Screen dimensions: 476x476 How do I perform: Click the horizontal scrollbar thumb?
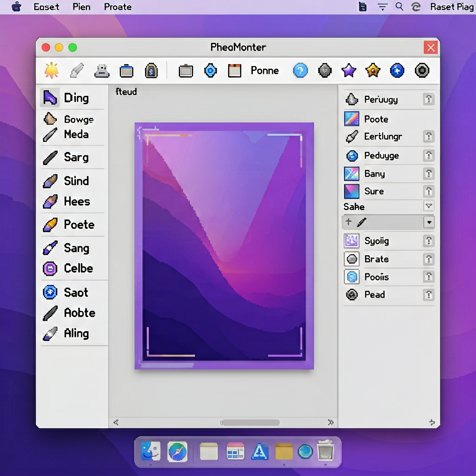(x=250, y=423)
